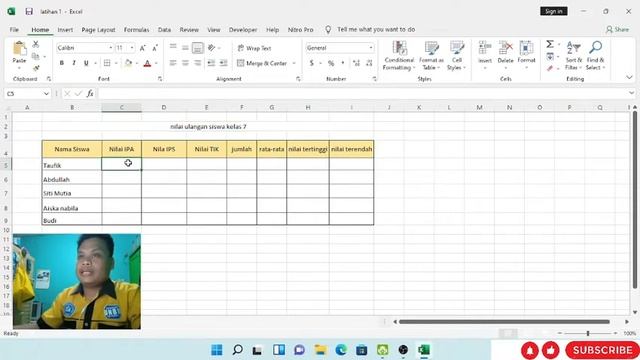640x360 pixels.
Task: Collapse the ribbon with chevron
Action: [x=629, y=78]
